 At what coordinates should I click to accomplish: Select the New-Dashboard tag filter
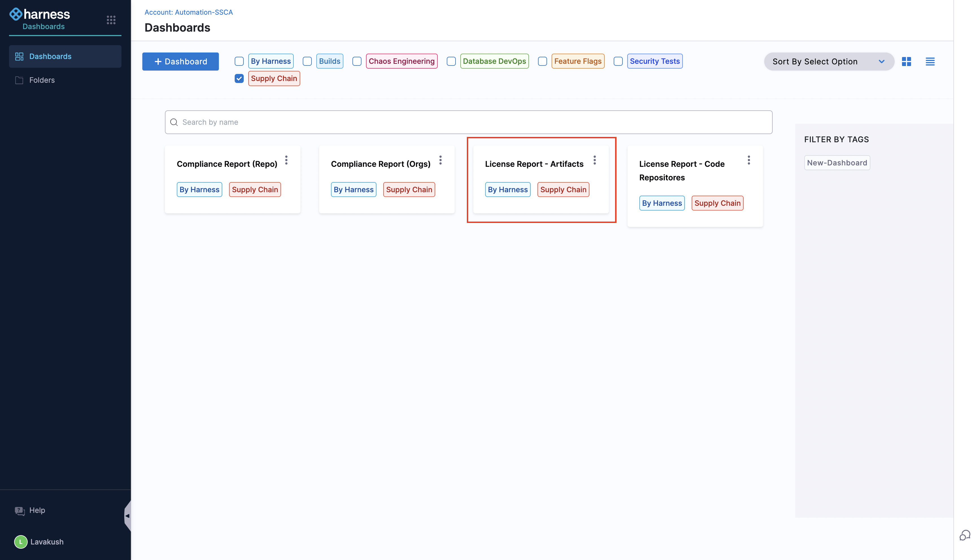click(x=837, y=163)
